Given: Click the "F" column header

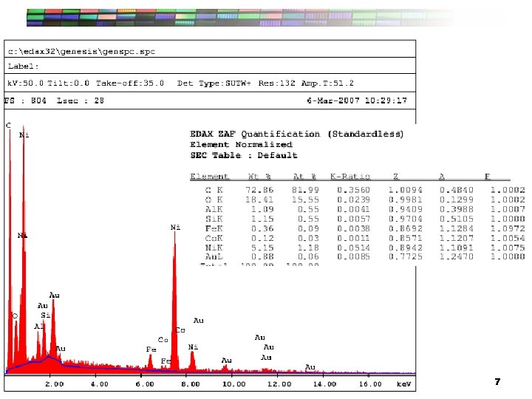Looking at the screenshot, I should pyautogui.click(x=487, y=177).
